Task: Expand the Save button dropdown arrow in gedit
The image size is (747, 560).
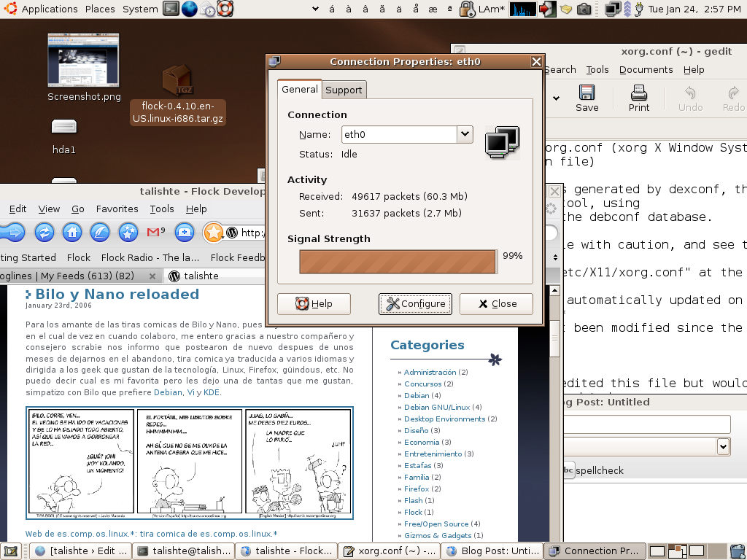Action: (x=557, y=97)
